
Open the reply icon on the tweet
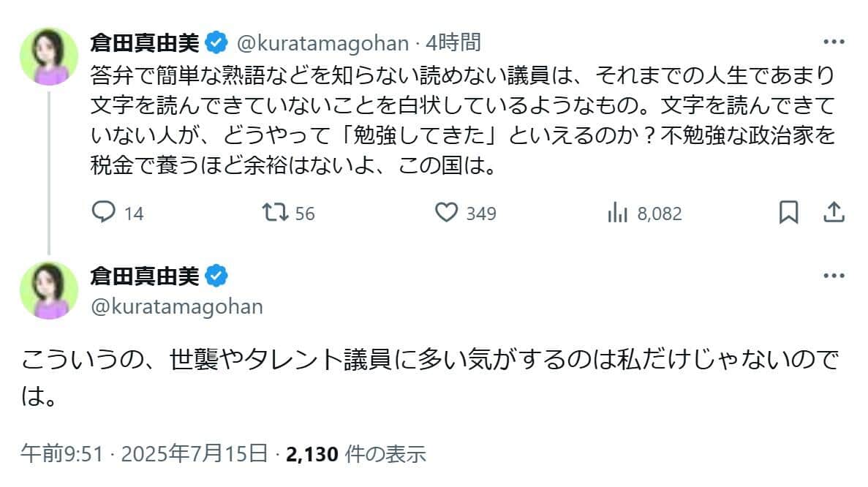click(105, 213)
